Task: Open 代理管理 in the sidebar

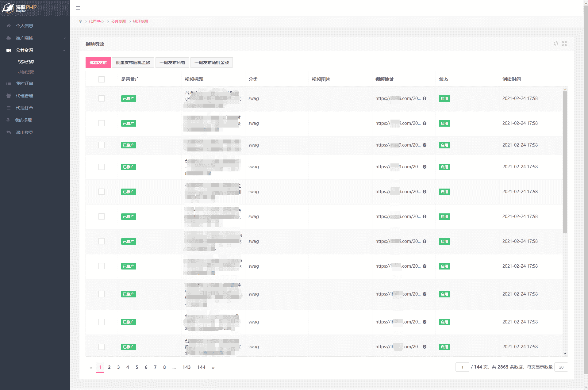Action: 25,96
